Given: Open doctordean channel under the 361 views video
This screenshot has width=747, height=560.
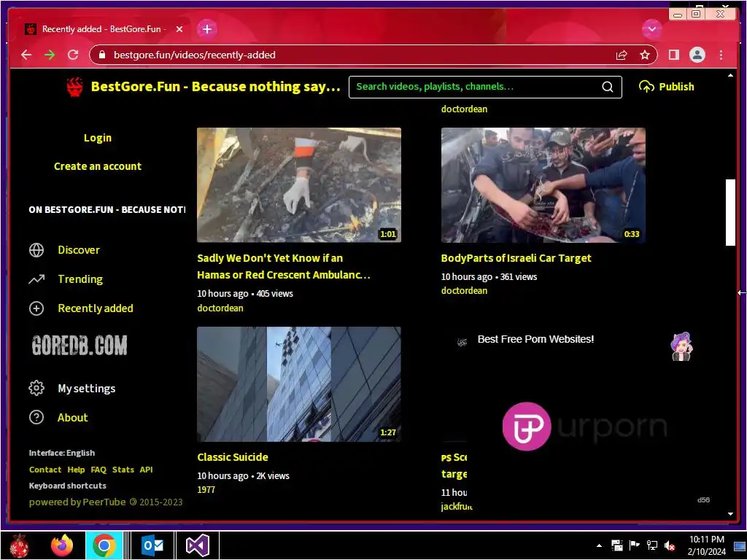Looking at the screenshot, I should (464, 290).
